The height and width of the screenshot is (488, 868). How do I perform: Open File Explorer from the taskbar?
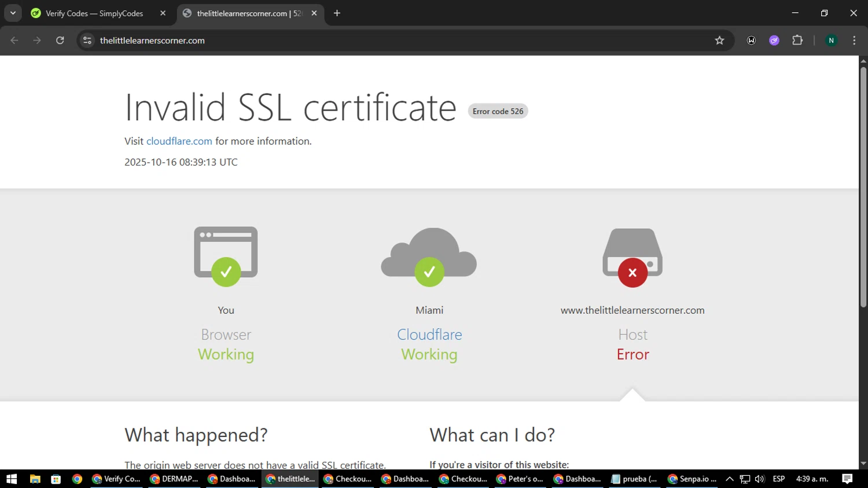point(35,479)
